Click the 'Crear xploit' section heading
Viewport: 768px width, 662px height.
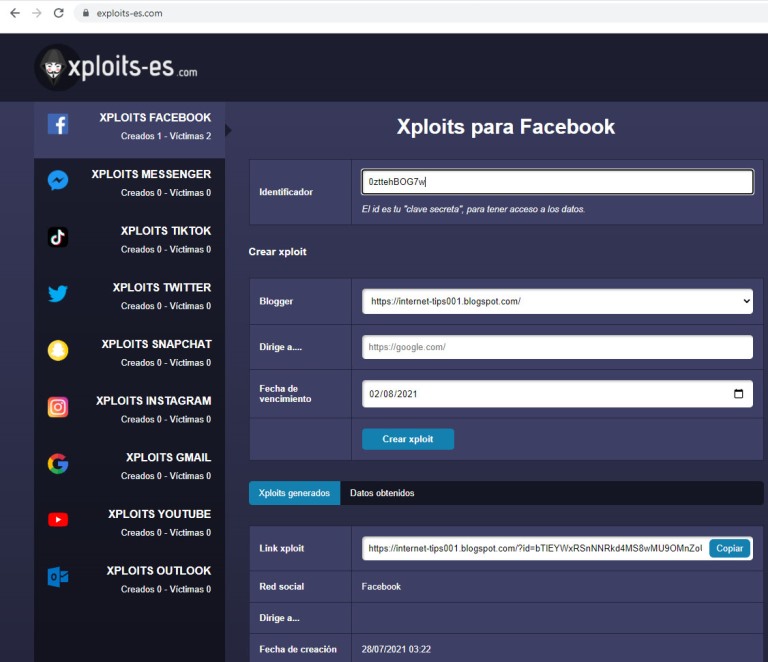click(277, 252)
